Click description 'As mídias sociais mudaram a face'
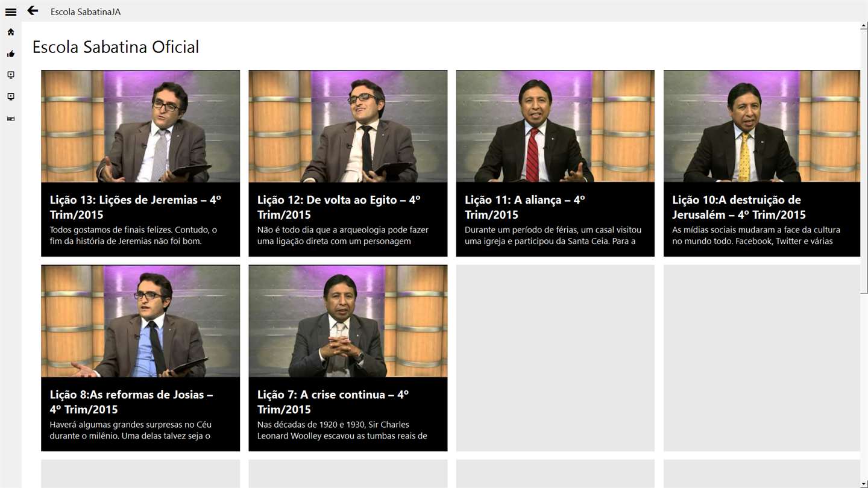This screenshot has height=488, width=868. [756, 236]
